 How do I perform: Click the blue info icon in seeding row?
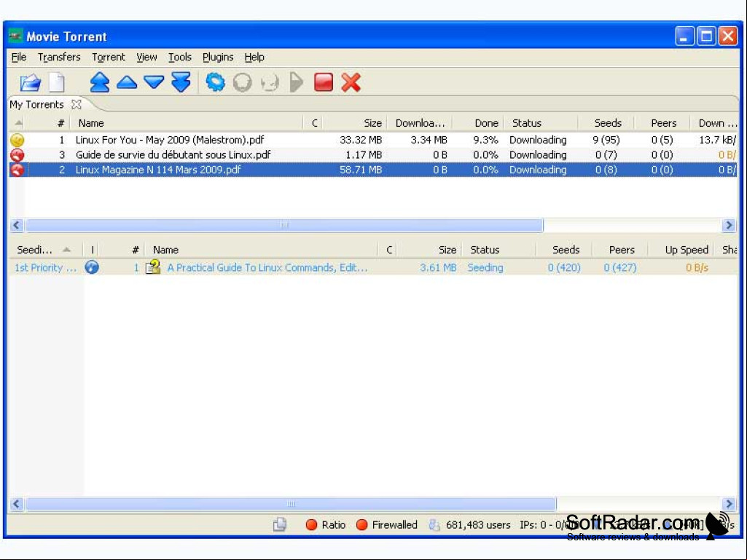92,267
